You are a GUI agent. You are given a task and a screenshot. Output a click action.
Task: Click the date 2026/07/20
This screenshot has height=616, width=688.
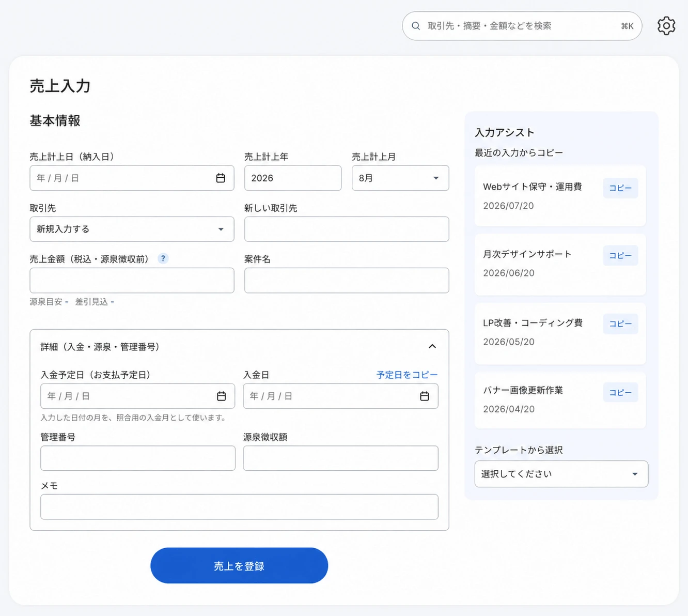(508, 206)
